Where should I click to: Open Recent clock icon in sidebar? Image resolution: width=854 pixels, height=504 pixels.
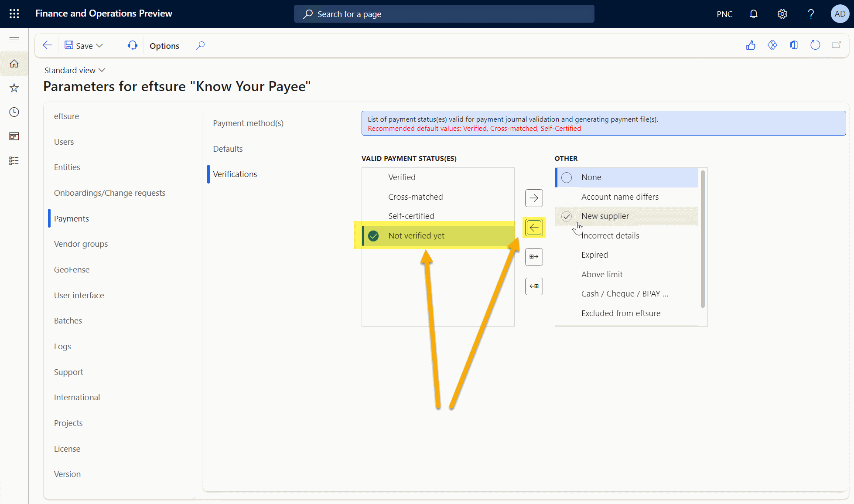coord(14,112)
